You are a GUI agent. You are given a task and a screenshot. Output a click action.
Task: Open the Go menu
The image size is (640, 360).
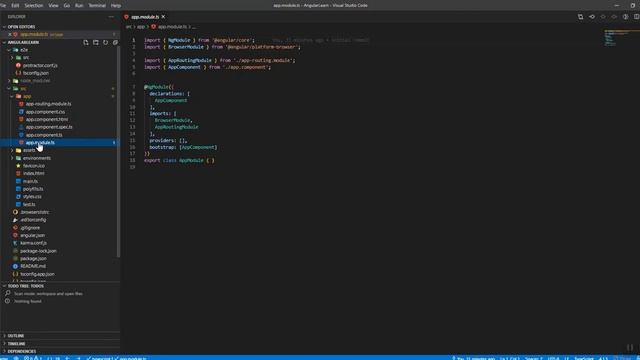[x=67, y=5]
